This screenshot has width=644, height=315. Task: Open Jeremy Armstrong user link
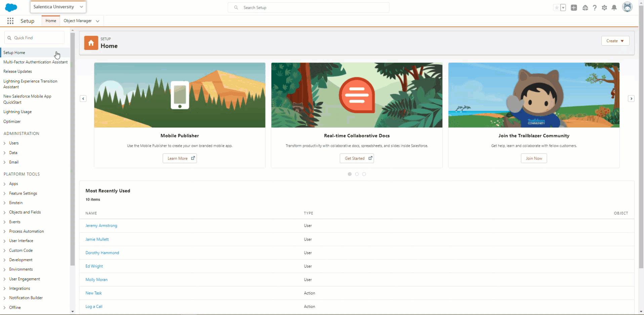click(x=101, y=226)
